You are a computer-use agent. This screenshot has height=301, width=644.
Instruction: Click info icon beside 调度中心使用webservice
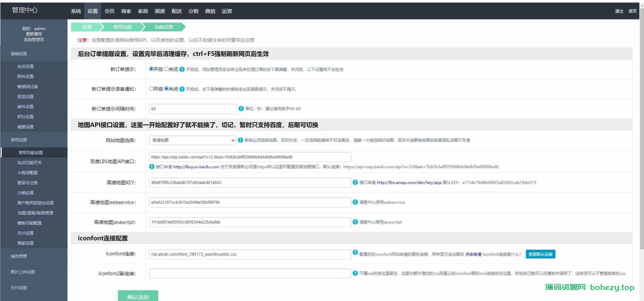coord(355,202)
